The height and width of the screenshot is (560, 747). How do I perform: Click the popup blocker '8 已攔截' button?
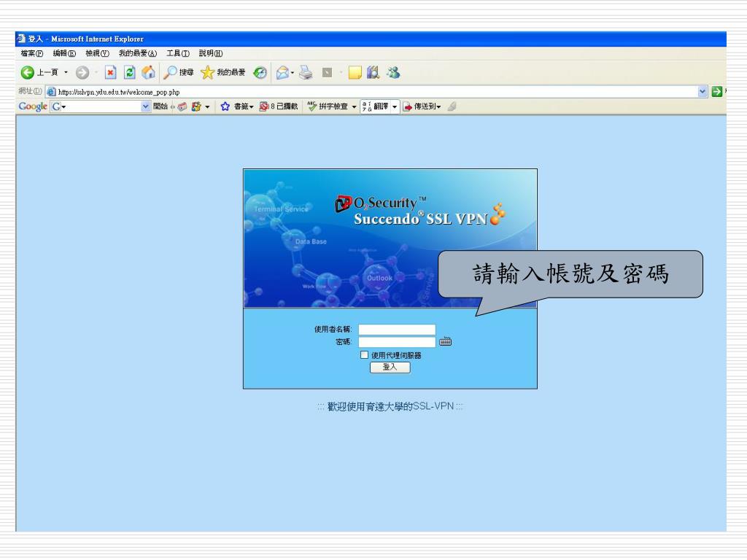pyautogui.click(x=279, y=106)
